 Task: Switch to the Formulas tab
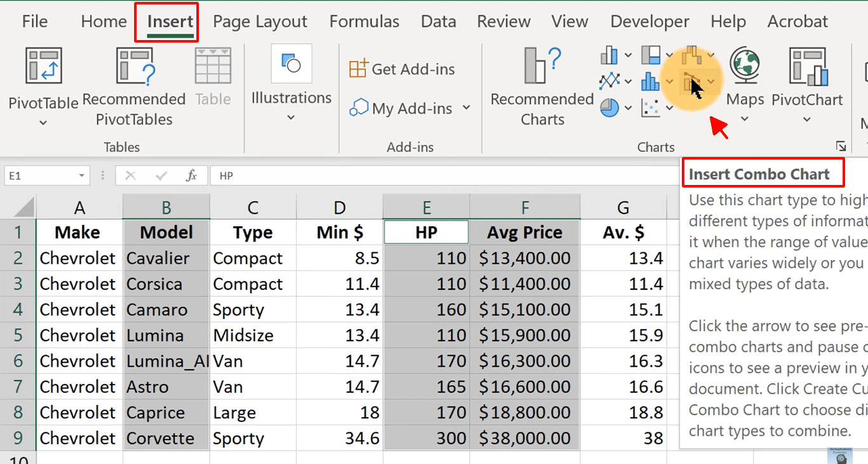point(364,22)
